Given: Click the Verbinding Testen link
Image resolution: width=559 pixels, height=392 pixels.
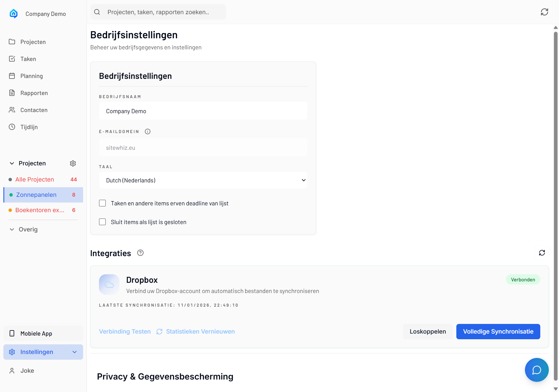Looking at the screenshot, I should click(x=125, y=331).
